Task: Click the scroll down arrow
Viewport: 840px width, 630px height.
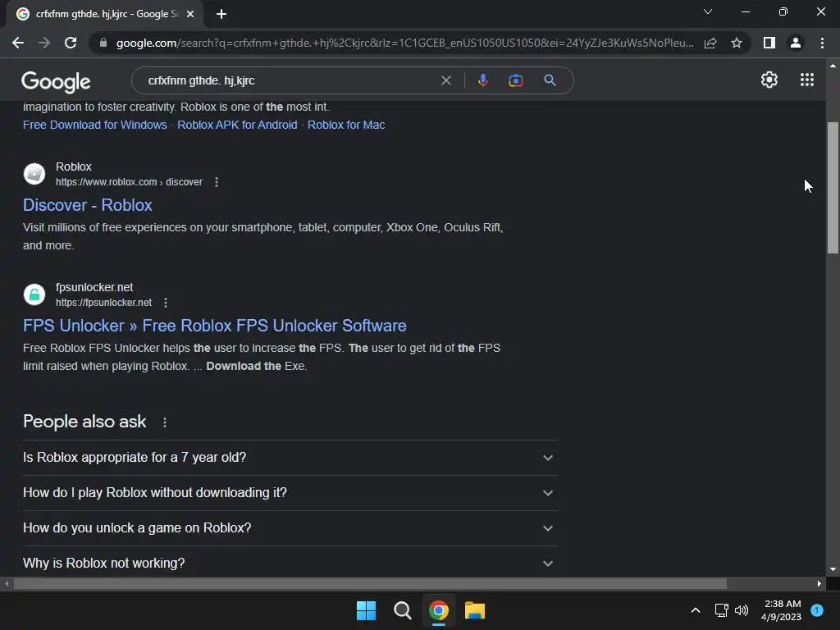Action: coord(833,569)
